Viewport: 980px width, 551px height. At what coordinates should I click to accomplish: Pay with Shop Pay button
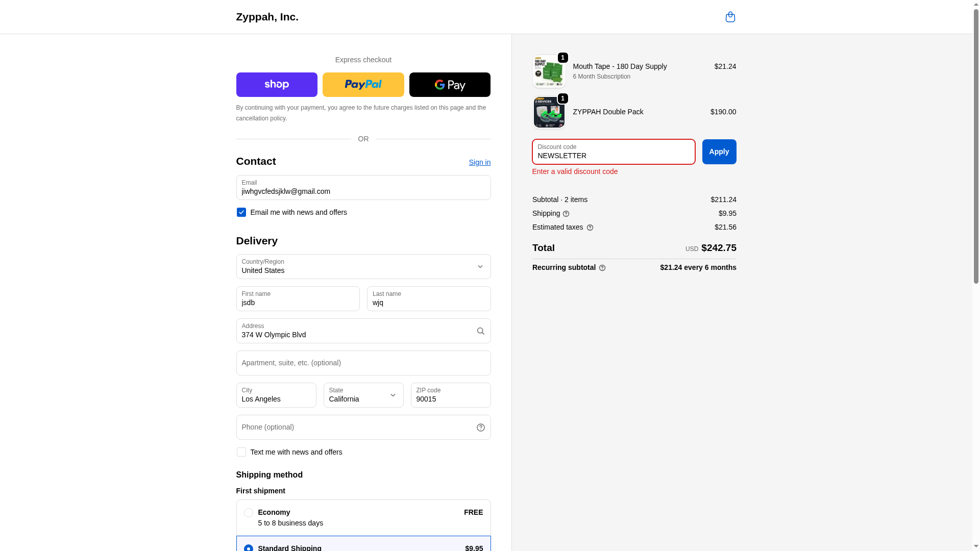[x=277, y=85]
